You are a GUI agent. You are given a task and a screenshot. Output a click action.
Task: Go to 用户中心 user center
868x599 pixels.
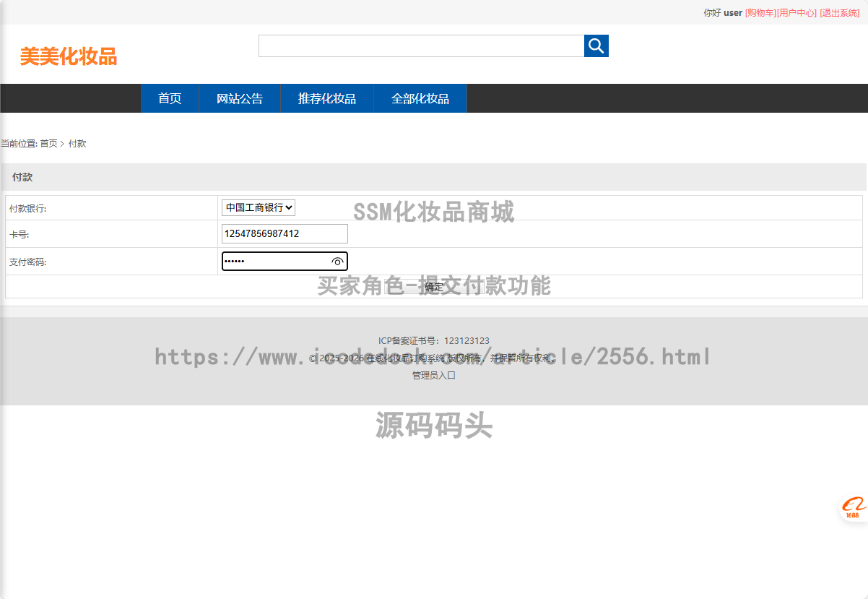(x=797, y=13)
